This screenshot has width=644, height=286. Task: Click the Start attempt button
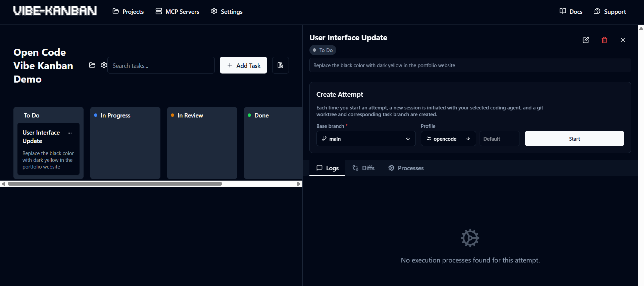[575, 139]
